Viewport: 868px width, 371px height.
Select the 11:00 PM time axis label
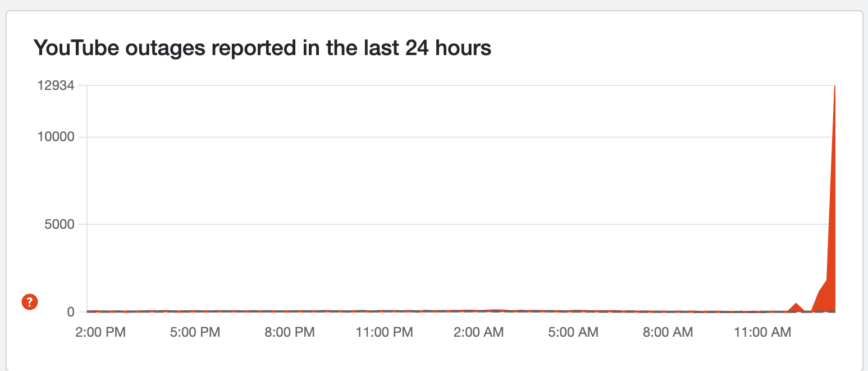point(384,332)
